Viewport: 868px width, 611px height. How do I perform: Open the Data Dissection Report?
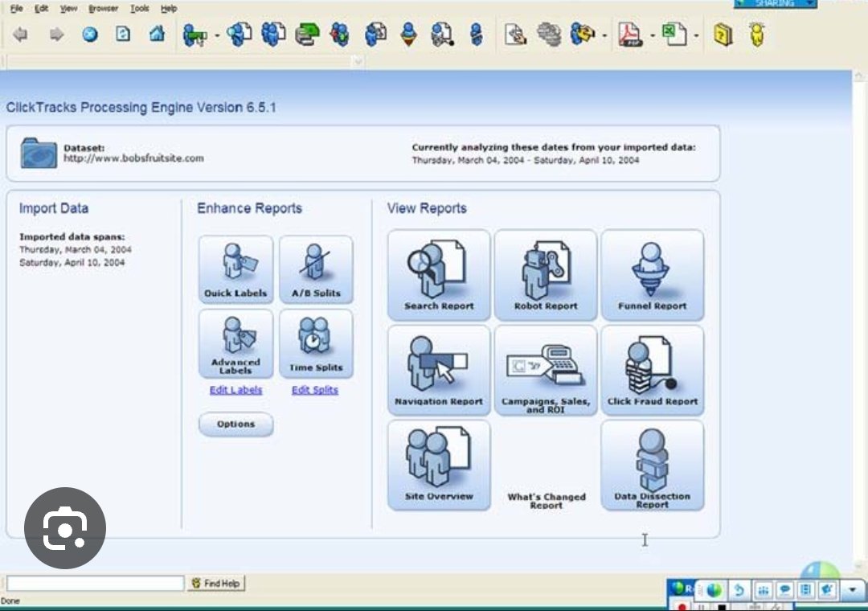[652, 465]
